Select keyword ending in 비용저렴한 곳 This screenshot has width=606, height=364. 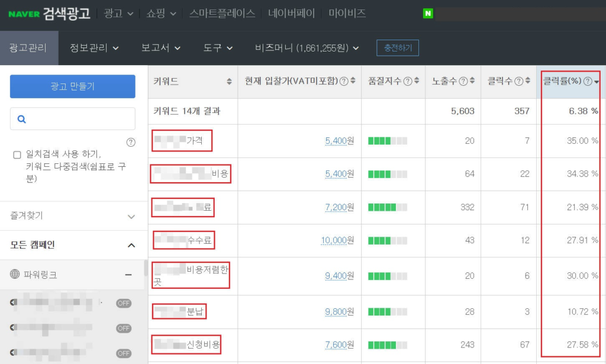(191, 275)
